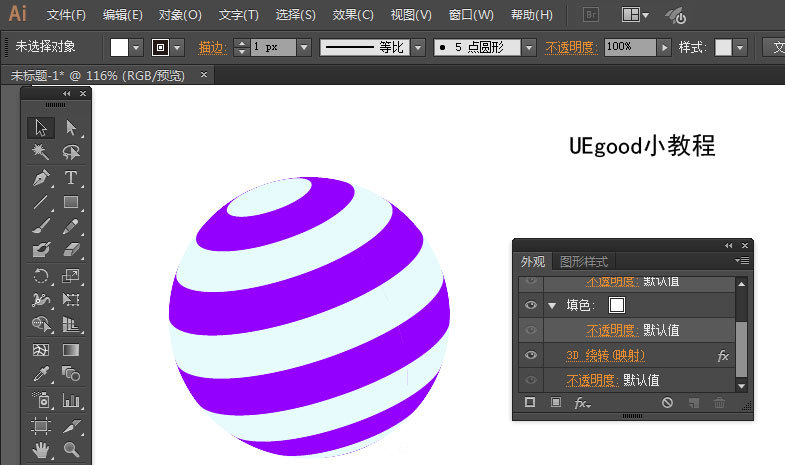Collapse the 填色 disclosure triangle
This screenshot has height=465, width=785.
552,305
